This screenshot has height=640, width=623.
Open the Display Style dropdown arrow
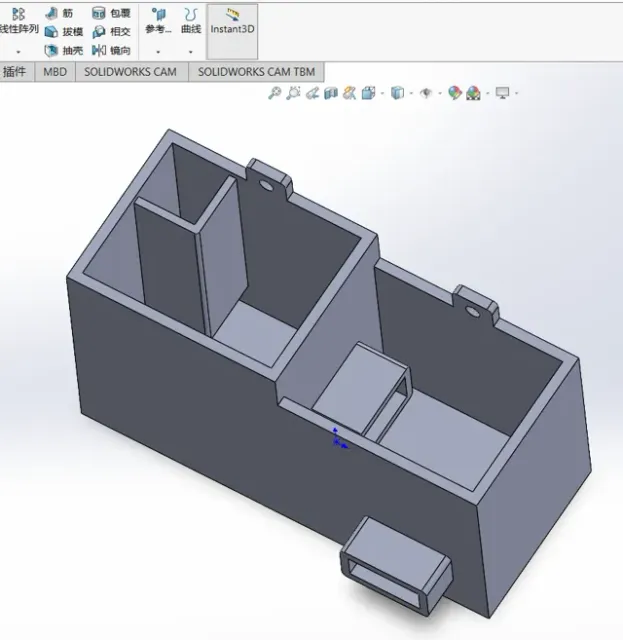pyautogui.click(x=411, y=93)
